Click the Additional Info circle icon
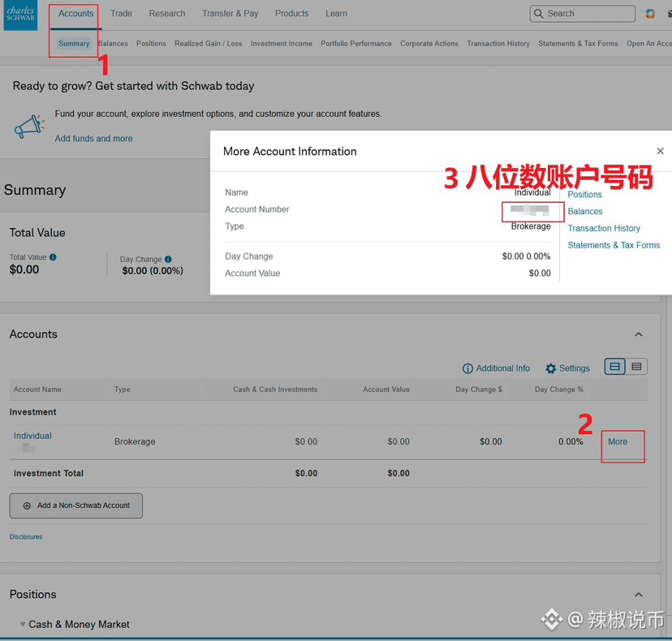 pyautogui.click(x=467, y=368)
